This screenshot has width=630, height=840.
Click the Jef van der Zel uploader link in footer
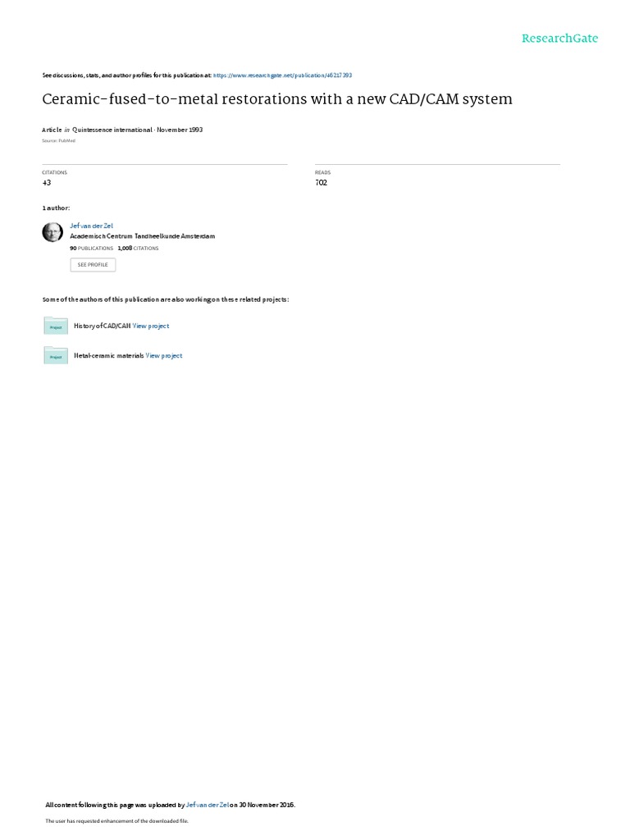(x=208, y=805)
